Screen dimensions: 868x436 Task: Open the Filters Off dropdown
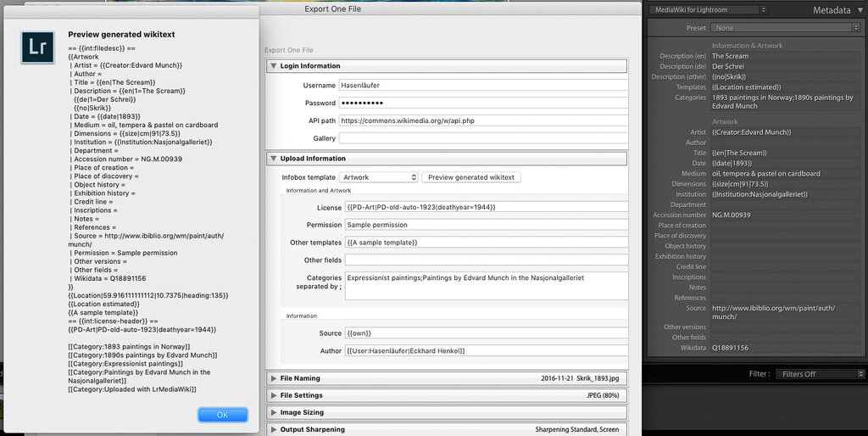pyautogui.click(x=820, y=374)
